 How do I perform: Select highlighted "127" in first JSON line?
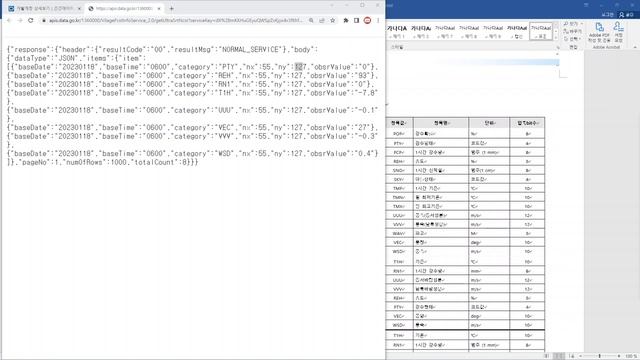coord(300,67)
